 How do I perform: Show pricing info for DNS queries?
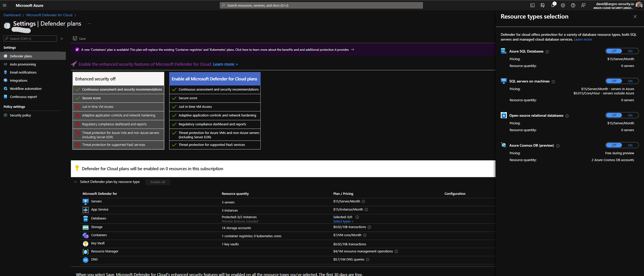pos(368,260)
